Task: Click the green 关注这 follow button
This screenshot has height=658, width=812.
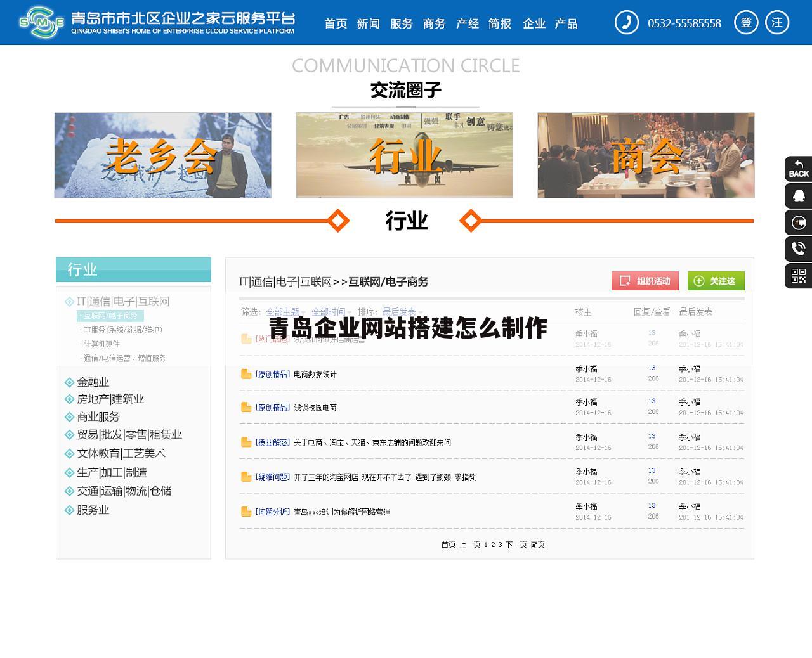Action: point(716,281)
